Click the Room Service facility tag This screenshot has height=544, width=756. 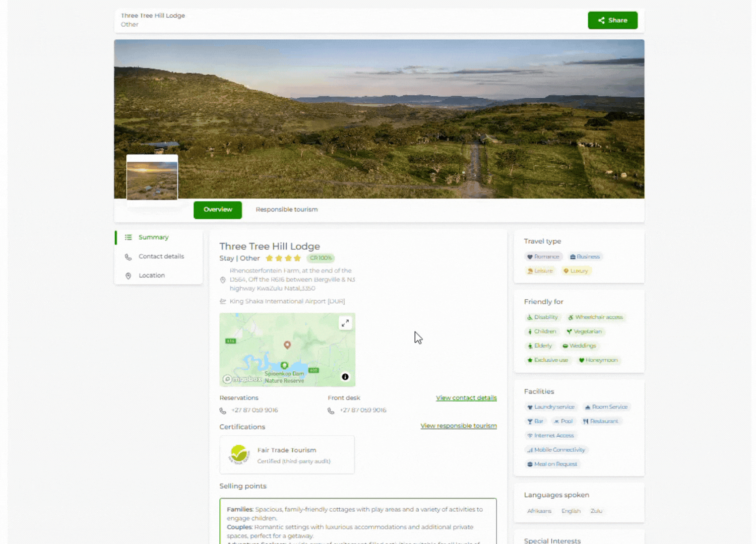click(x=606, y=407)
